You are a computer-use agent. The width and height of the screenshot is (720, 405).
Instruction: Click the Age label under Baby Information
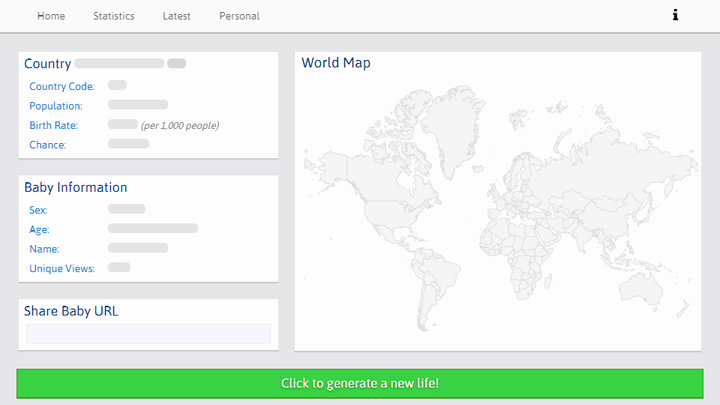(39, 230)
